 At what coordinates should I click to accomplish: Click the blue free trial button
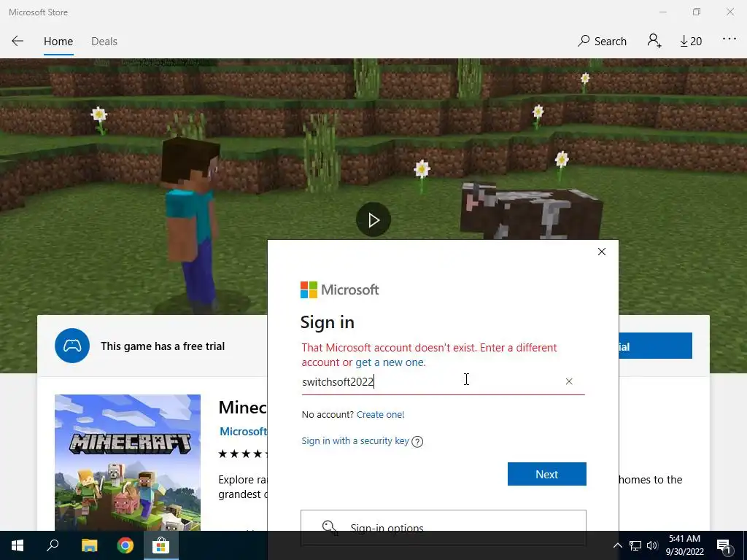coord(655,346)
